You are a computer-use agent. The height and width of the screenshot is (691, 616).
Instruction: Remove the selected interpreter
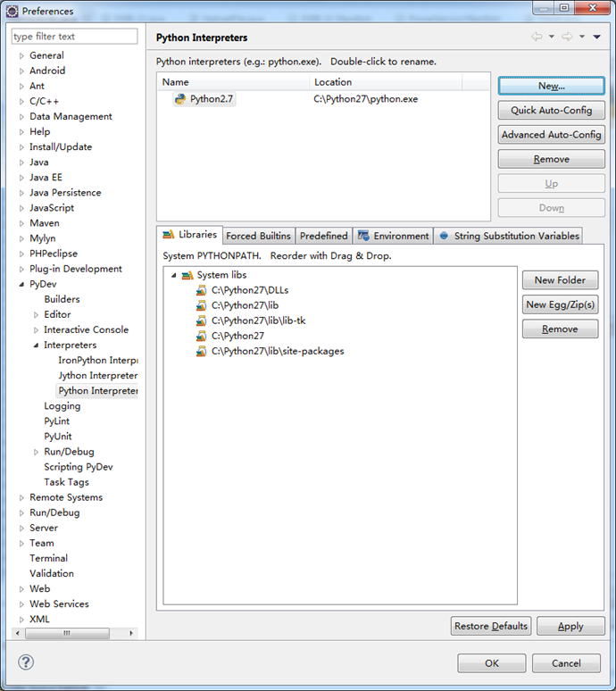pos(551,159)
